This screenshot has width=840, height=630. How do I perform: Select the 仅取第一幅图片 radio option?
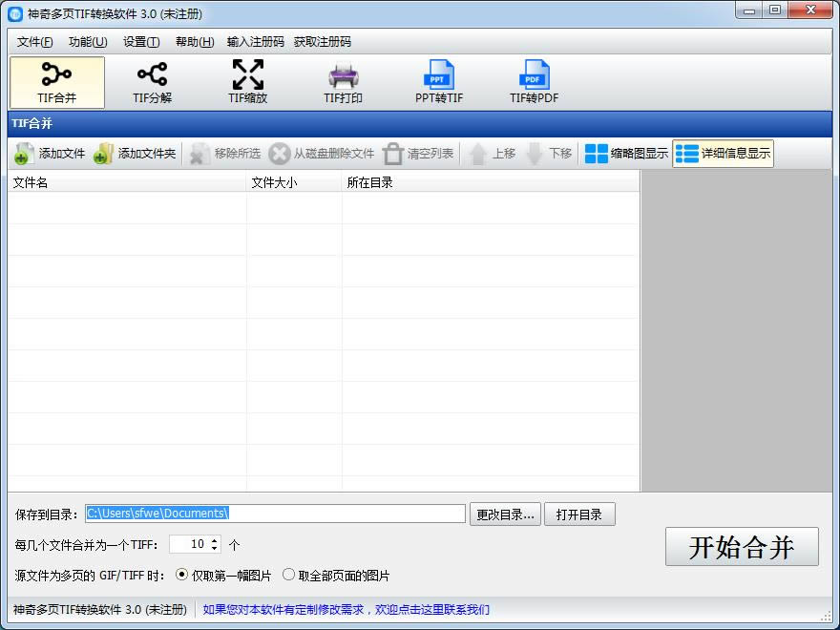(181, 575)
